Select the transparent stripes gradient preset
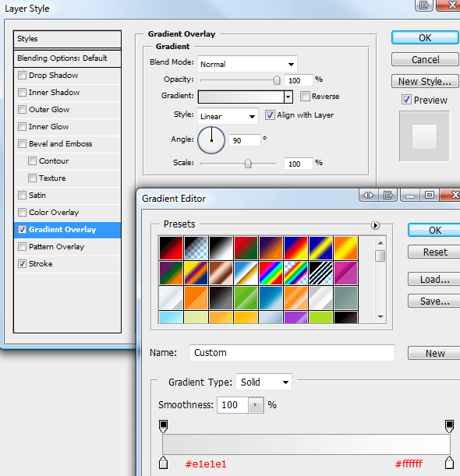460x476 pixels. click(x=320, y=273)
